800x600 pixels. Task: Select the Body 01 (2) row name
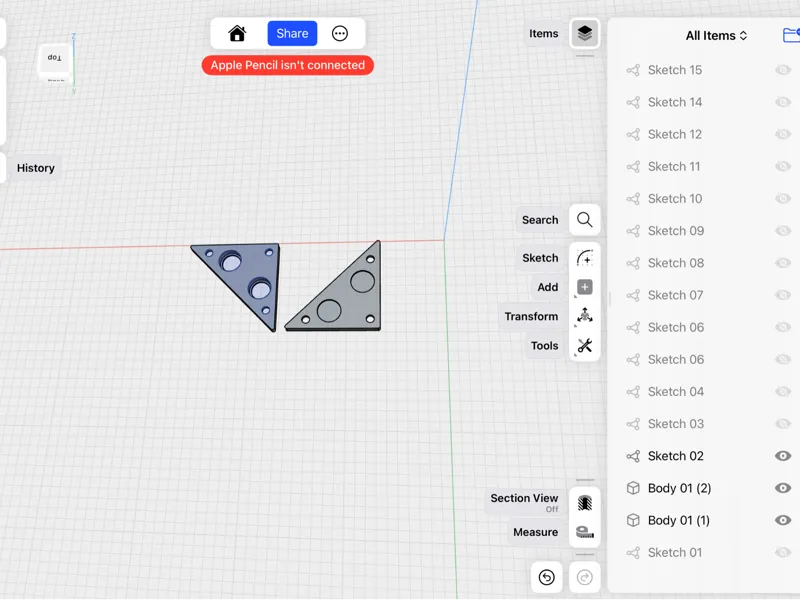[679, 488]
